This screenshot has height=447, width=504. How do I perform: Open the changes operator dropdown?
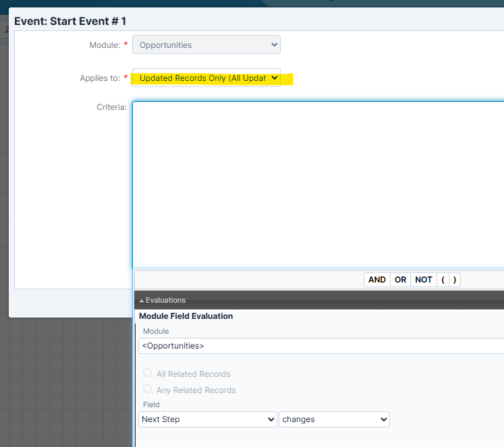334,419
